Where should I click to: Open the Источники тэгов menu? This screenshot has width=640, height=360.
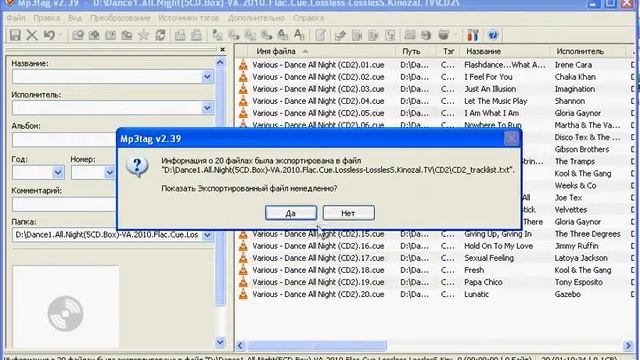[x=189, y=18]
